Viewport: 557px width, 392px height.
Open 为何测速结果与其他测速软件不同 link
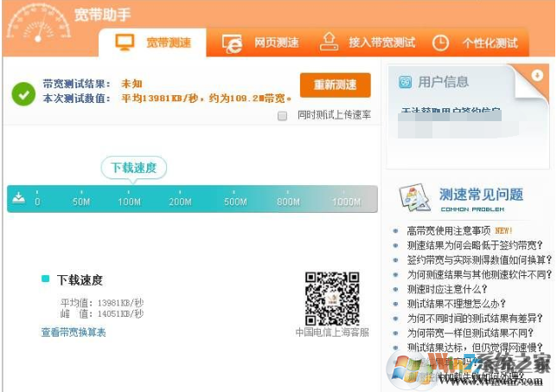479,274
